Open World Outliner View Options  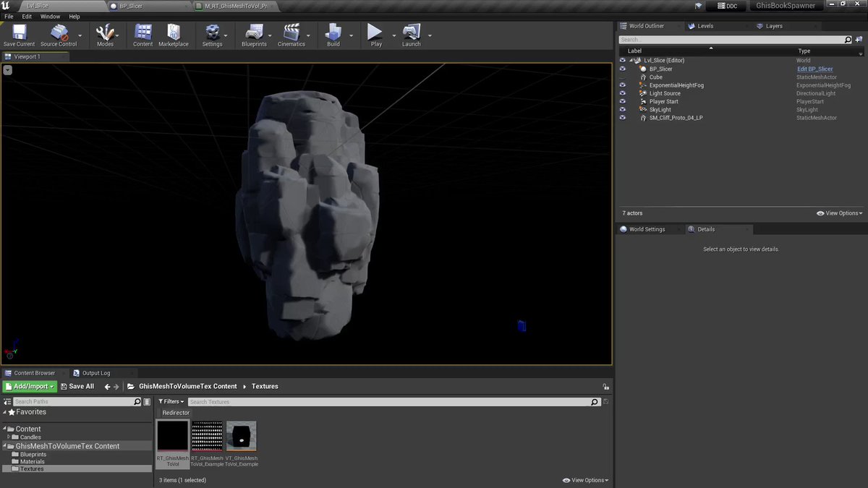pos(839,213)
